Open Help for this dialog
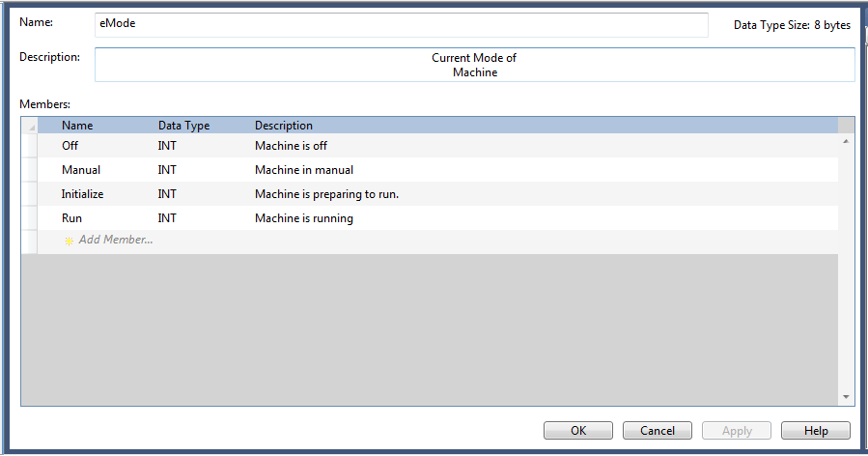 (815, 431)
